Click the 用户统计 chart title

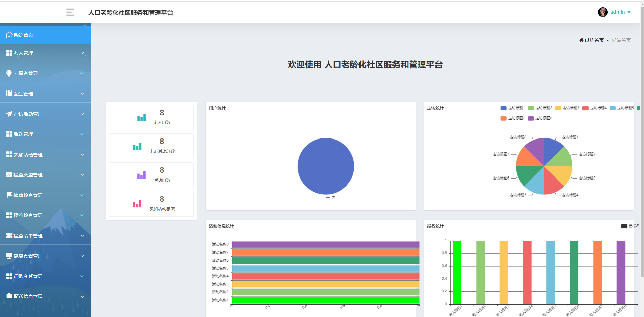click(217, 108)
